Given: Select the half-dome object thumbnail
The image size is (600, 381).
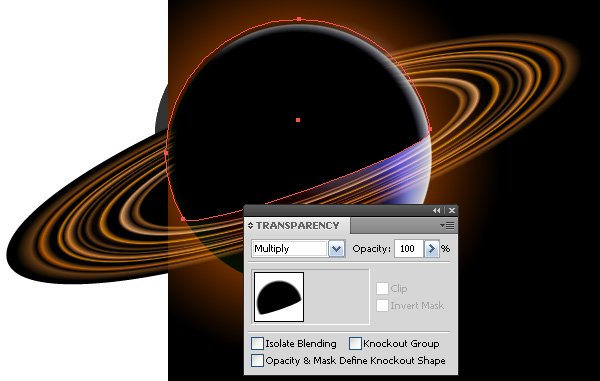Looking at the screenshot, I should [x=279, y=297].
